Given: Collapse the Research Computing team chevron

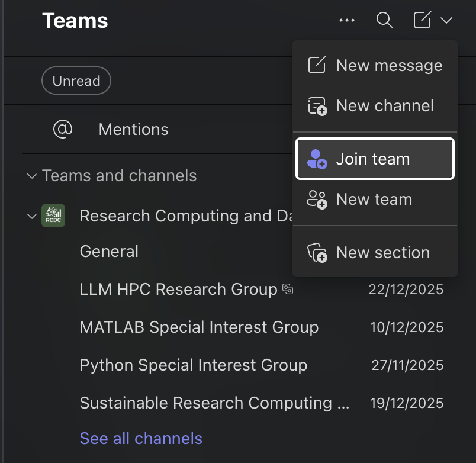Looking at the screenshot, I should tap(32, 216).
